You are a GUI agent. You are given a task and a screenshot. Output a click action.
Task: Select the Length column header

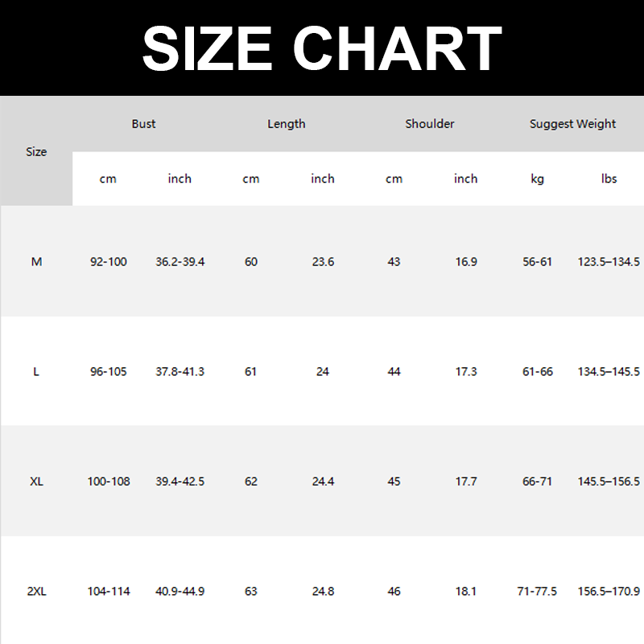[x=287, y=124]
